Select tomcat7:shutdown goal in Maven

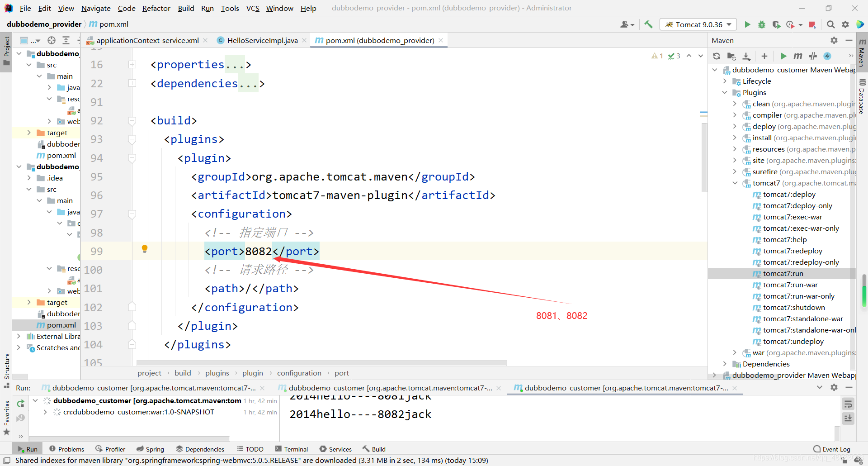point(794,307)
